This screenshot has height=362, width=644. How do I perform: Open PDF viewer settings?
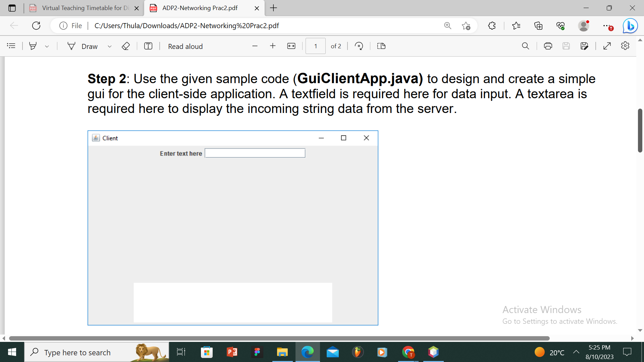(625, 46)
